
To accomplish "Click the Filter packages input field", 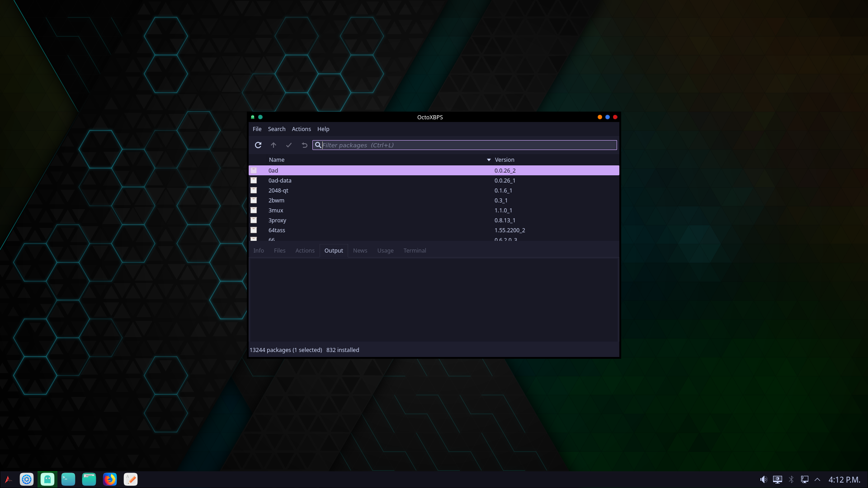I will coord(464,145).
